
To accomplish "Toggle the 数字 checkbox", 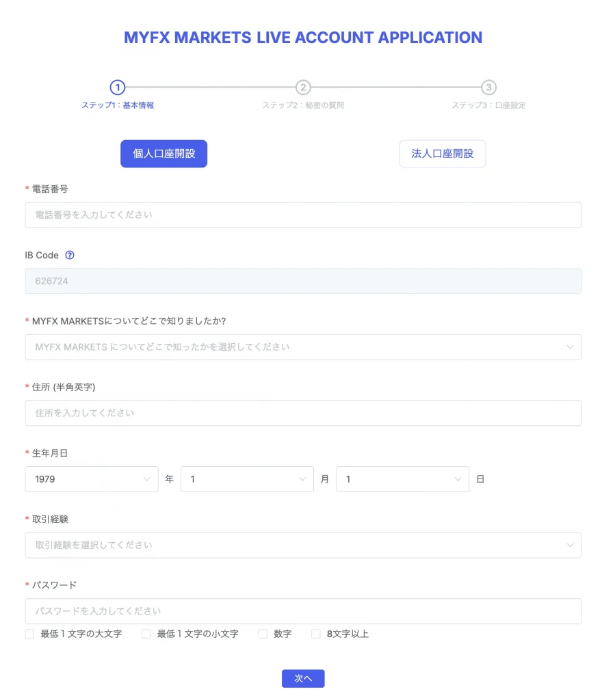I will (x=263, y=634).
